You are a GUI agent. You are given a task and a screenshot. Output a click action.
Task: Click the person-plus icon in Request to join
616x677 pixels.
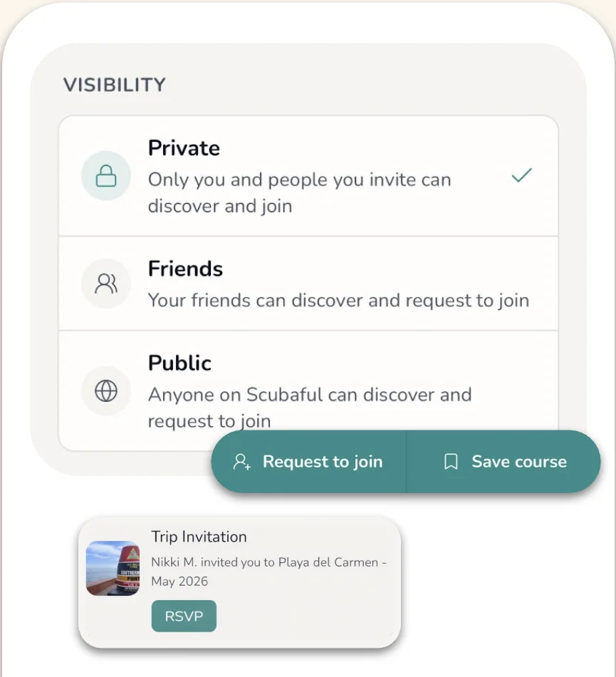point(241,462)
